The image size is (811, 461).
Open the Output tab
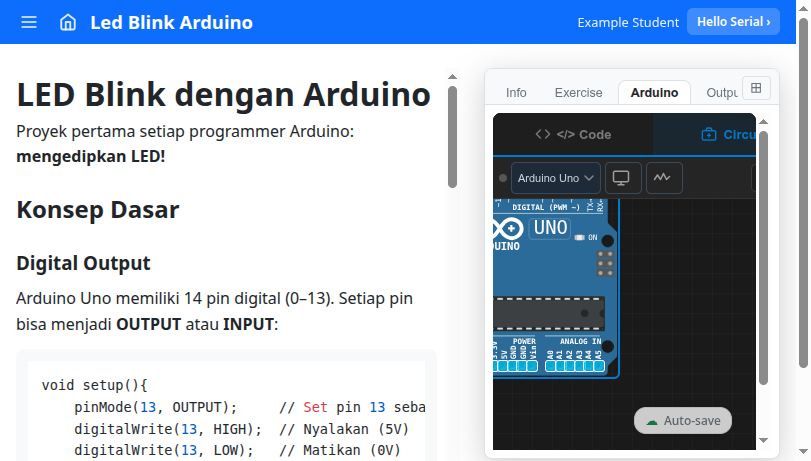pos(722,93)
